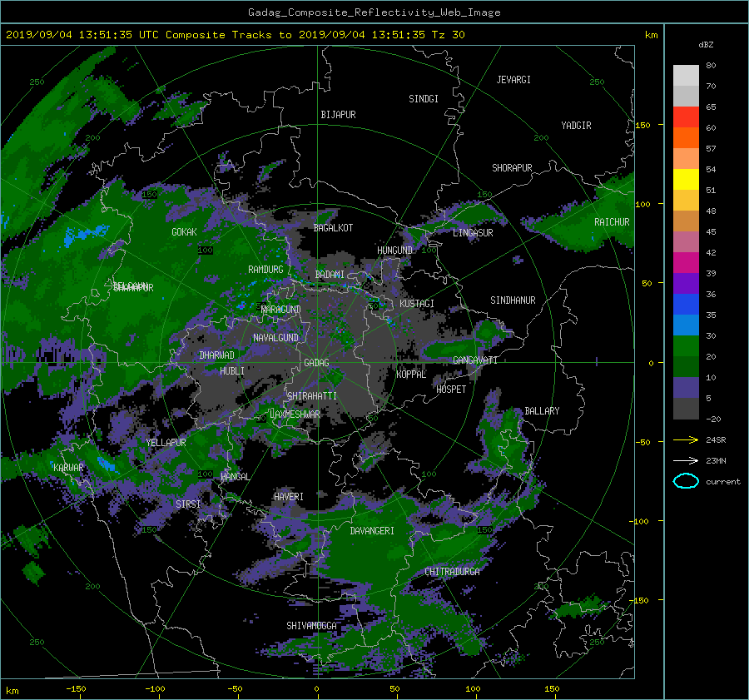The image size is (749, 700).
Task: Select the yellow 54 dBZ color swatch
Action: (x=686, y=179)
